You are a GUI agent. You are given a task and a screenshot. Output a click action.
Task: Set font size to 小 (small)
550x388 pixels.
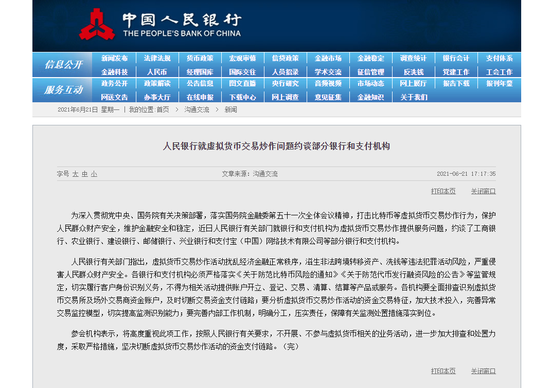point(94,174)
